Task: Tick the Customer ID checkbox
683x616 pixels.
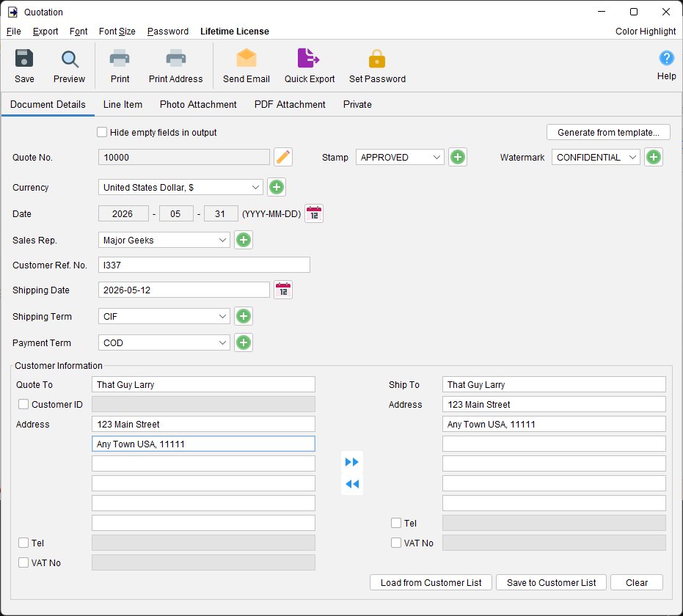Action: (x=23, y=404)
